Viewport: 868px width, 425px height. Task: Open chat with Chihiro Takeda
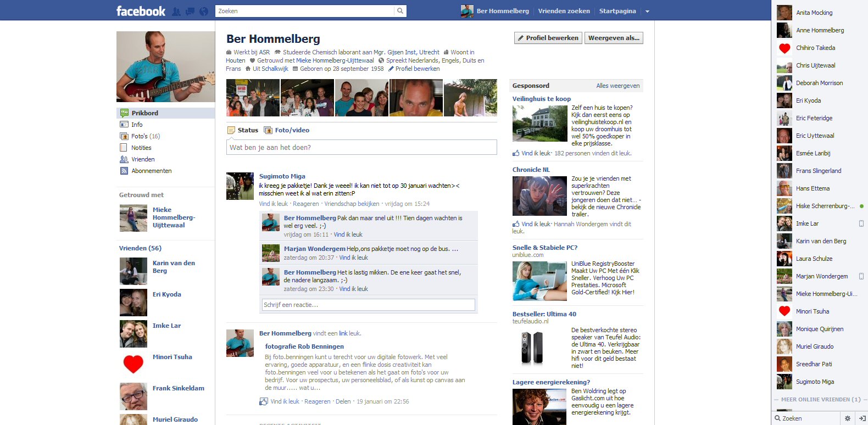820,48
